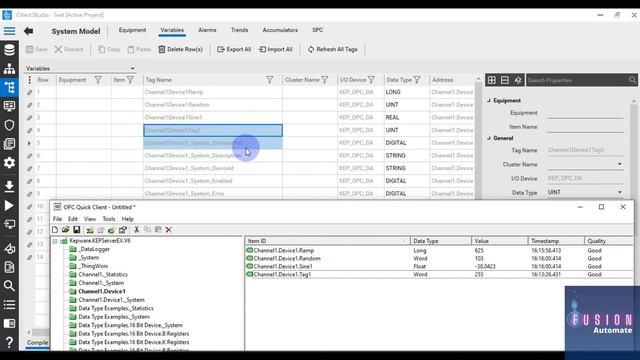Save the OPC Quick Client project
Viewport: 640px width, 360px height.
tap(76, 230)
